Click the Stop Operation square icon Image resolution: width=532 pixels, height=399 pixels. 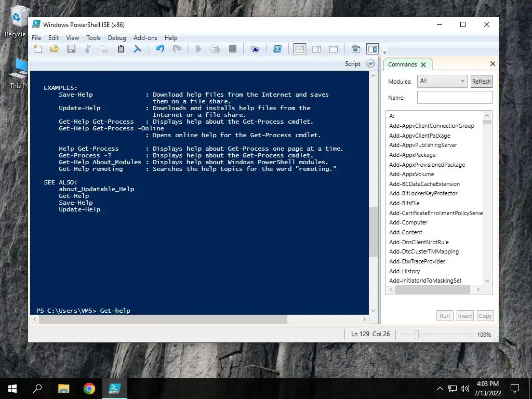click(x=232, y=49)
